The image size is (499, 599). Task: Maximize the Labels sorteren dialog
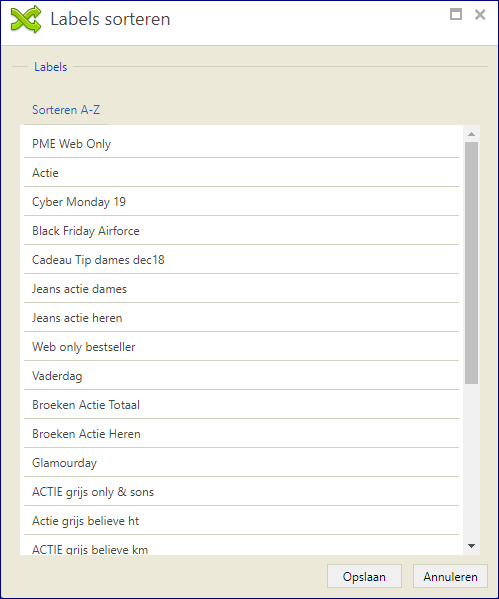point(456,15)
